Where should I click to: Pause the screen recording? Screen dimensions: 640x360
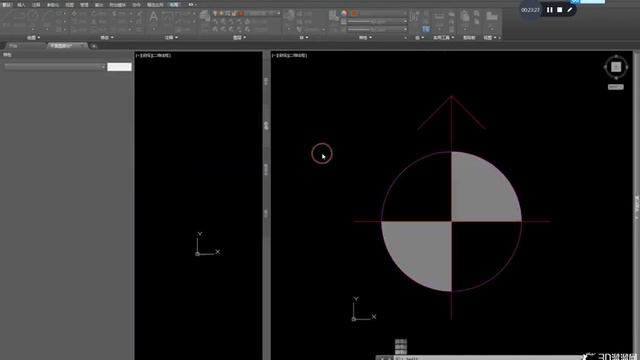pyautogui.click(x=549, y=10)
